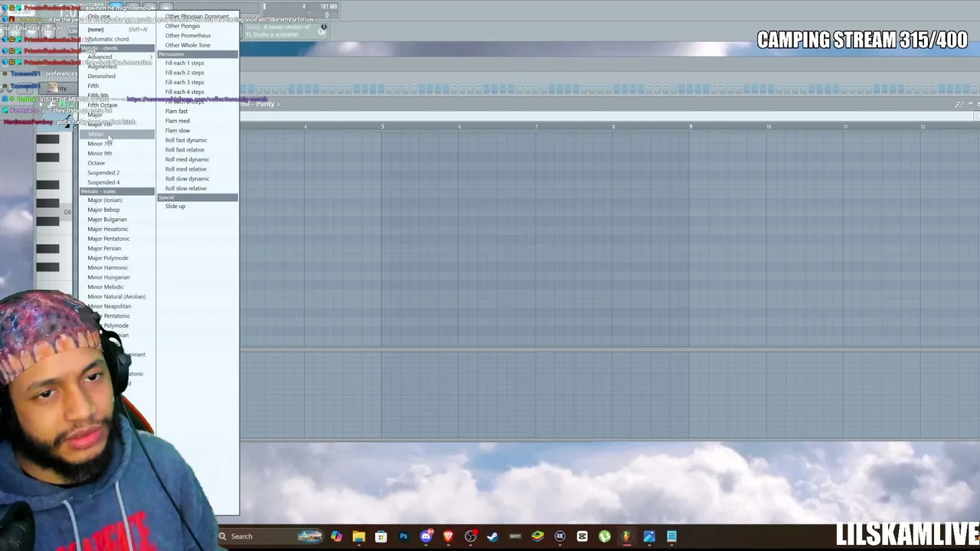This screenshot has height=551, width=980.
Task: Choose the Major Polymode scale
Action: (117, 258)
